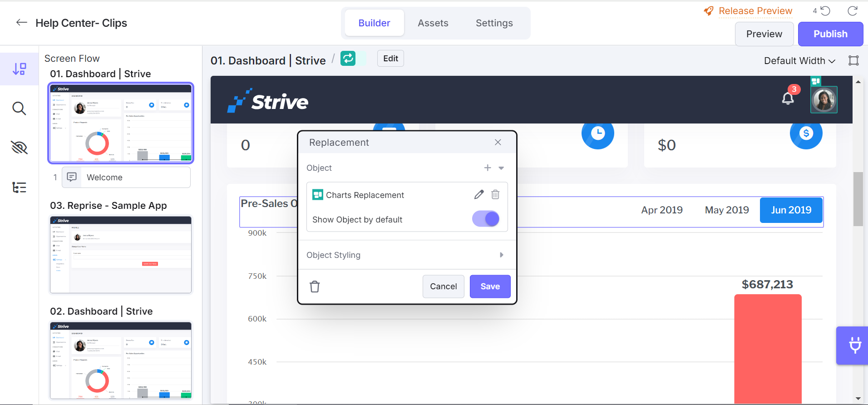Save the replacement
868x405 pixels.
pyautogui.click(x=490, y=286)
